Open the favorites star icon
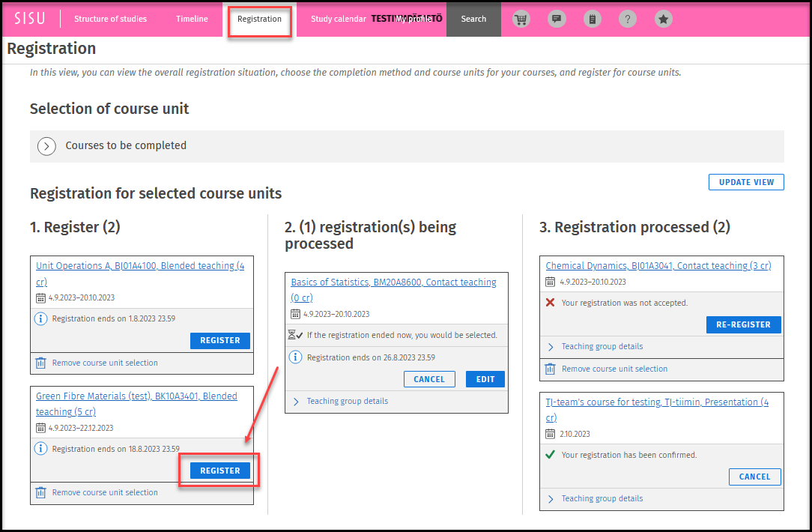The image size is (812, 532). (663, 19)
